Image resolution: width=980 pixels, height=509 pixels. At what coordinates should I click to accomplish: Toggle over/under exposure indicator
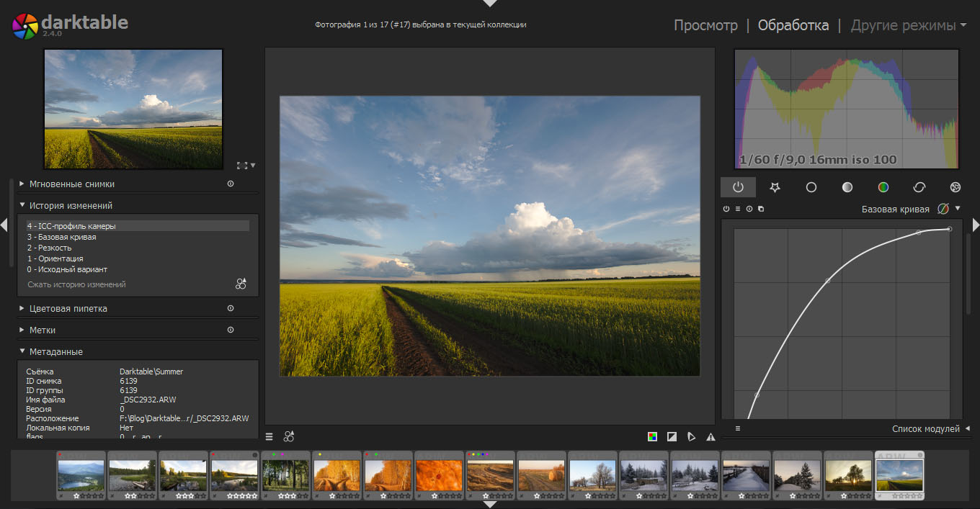tap(672, 436)
